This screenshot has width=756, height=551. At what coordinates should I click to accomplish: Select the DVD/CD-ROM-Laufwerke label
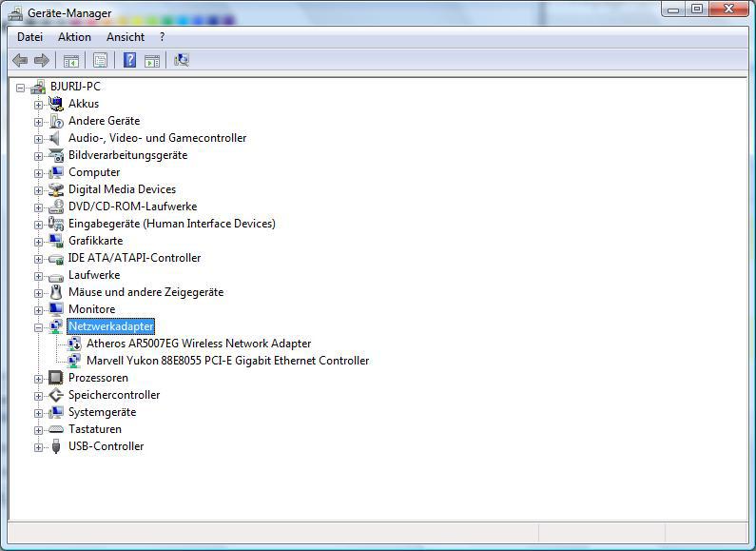132,207
